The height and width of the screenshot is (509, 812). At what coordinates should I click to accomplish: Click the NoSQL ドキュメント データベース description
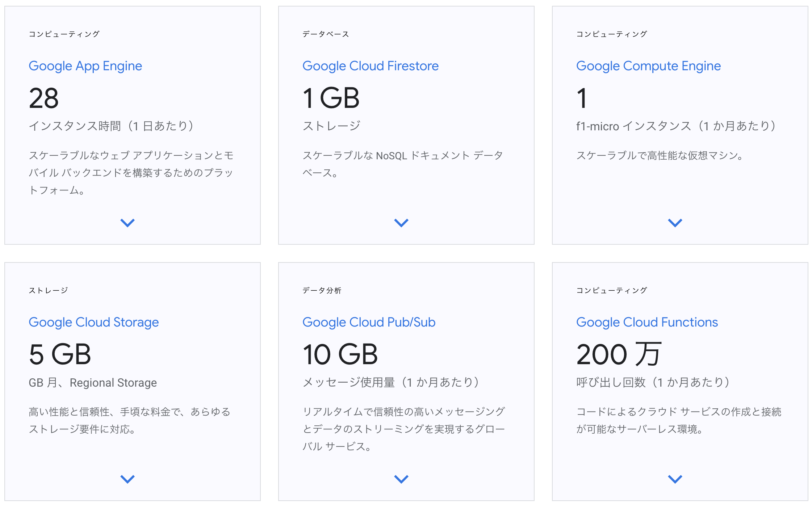point(403,164)
